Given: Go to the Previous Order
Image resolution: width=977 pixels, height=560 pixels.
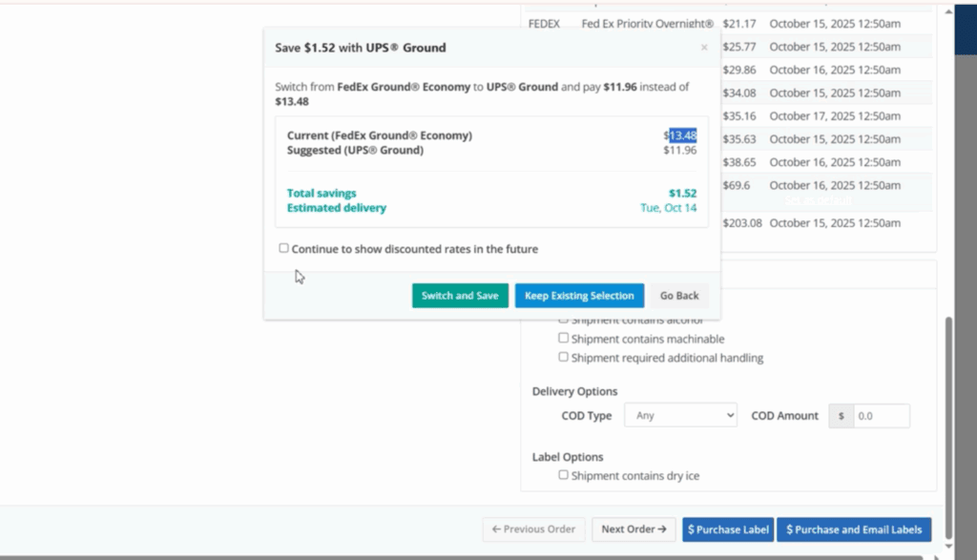Looking at the screenshot, I should click(x=533, y=529).
